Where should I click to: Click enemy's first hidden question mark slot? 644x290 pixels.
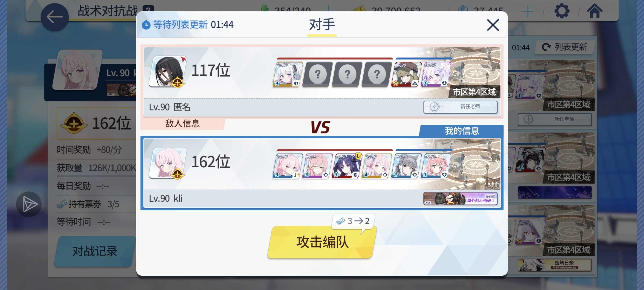pos(317,75)
